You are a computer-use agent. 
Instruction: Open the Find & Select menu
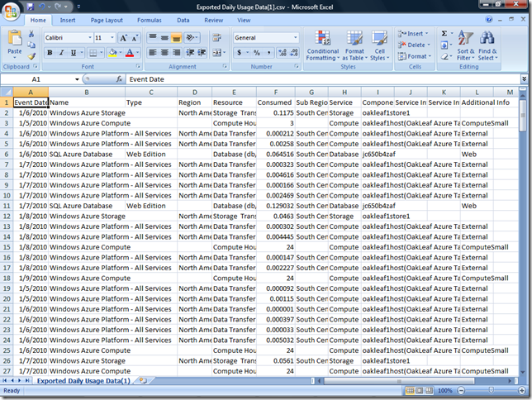coord(487,45)
